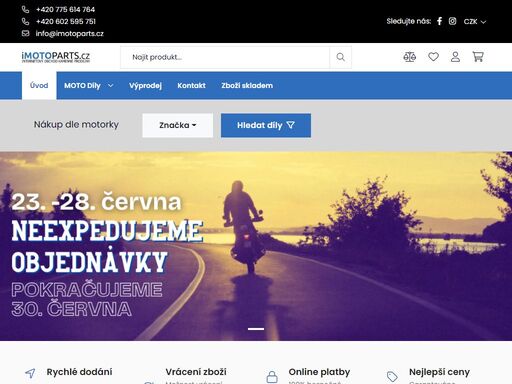
Task: Click the Rychlé dodání arrow icon
Action: (30, 373)
